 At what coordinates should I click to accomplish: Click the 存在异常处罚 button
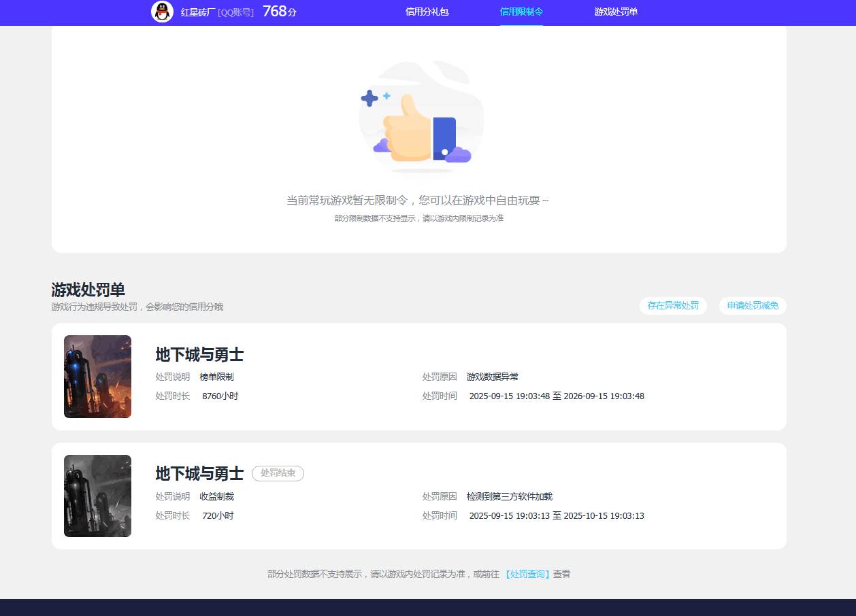(672, 305)
